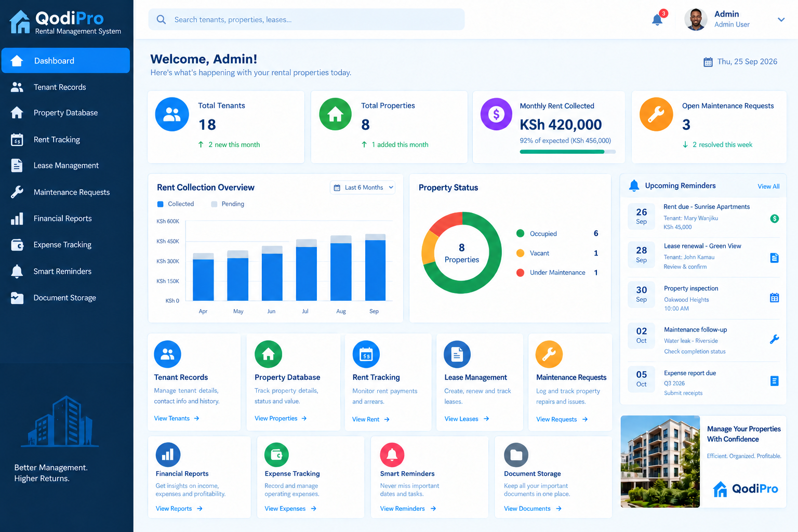Toggle the Pending legend series
798x532 pixels.
pos(228,204)
